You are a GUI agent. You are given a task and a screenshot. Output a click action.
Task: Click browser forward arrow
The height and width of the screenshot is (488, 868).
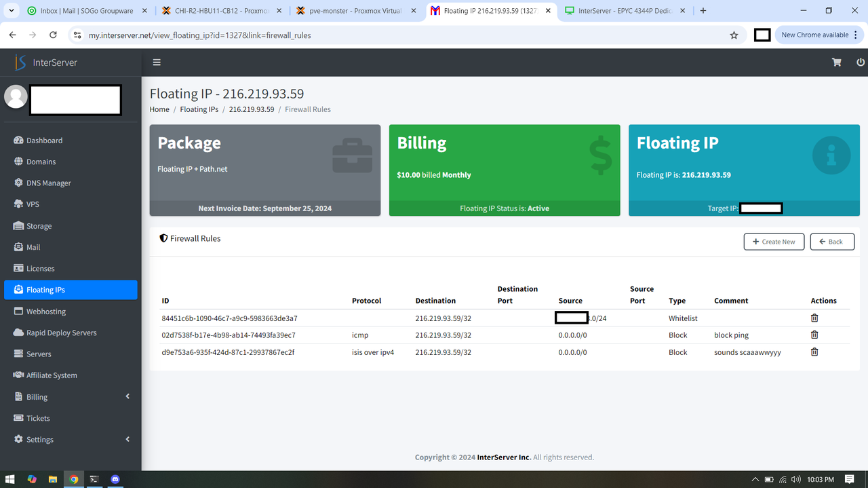pyautogui.click(x=33, y=35)
